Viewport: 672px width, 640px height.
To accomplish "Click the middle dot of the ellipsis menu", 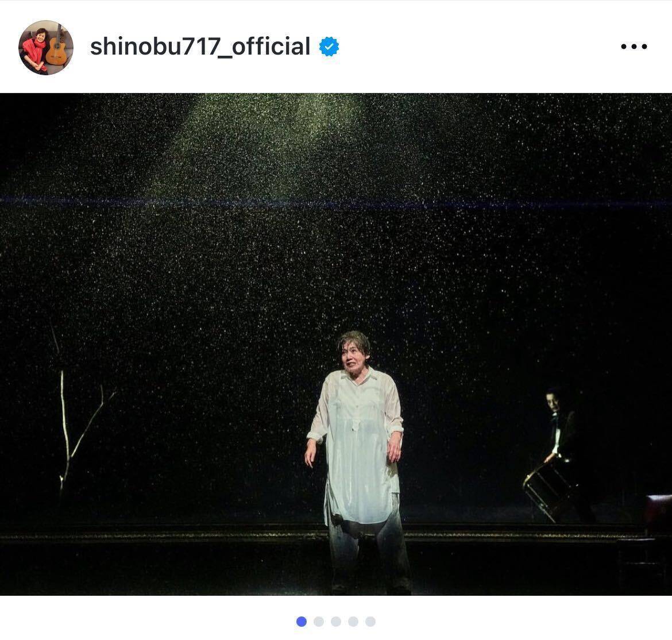I will [634, 47].
